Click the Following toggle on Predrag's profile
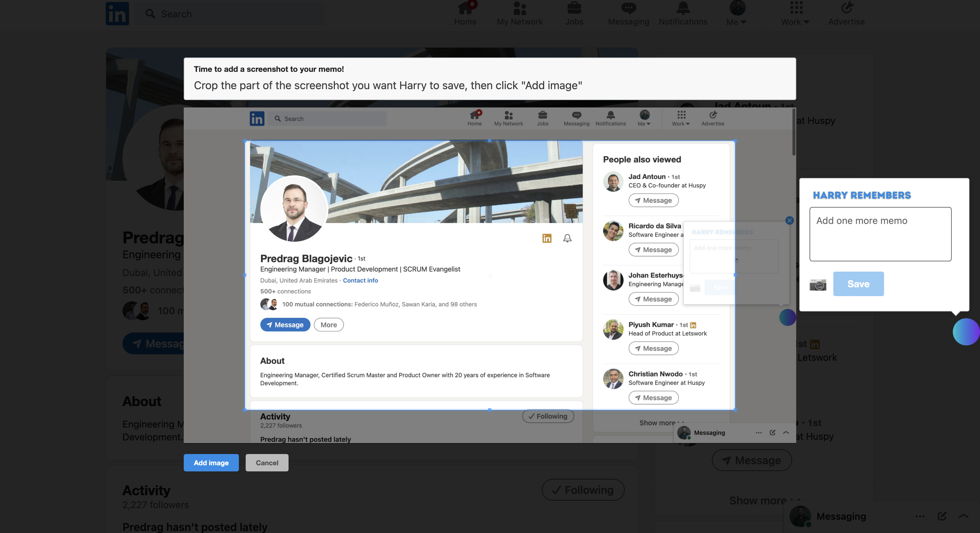The height and width of the screenshot is (533, 980). [549, 415]
